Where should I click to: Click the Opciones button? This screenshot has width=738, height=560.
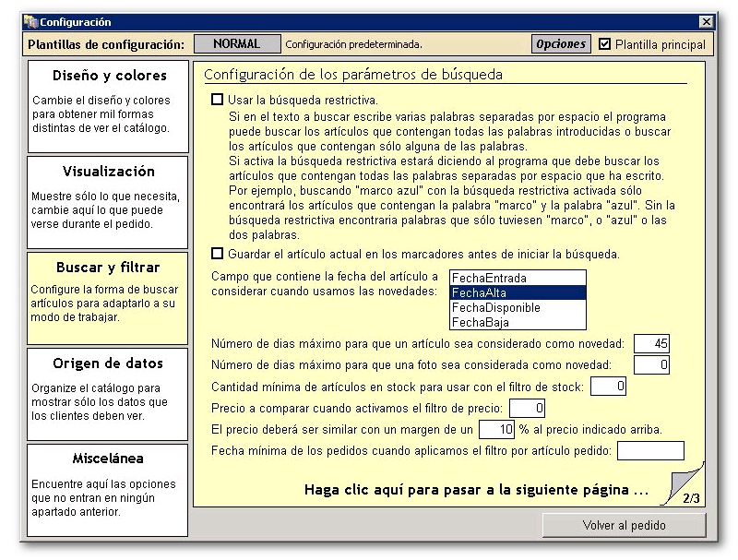click(561, 44)
